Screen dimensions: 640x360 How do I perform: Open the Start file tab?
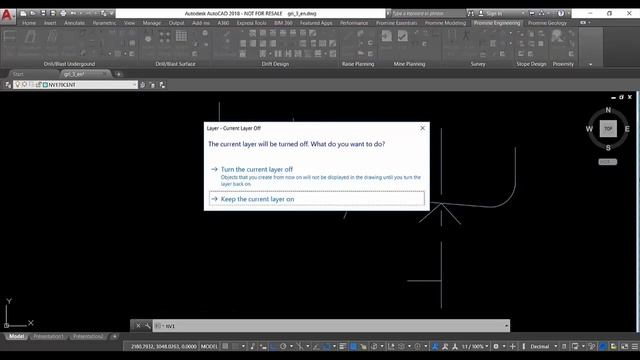point(18,74)
